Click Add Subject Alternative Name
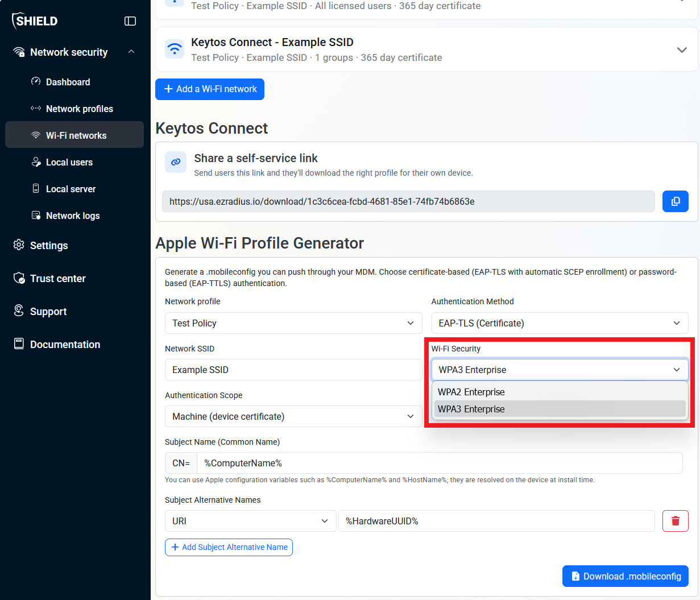This screenshot has height=600, width=700. (x=229, y=547)
